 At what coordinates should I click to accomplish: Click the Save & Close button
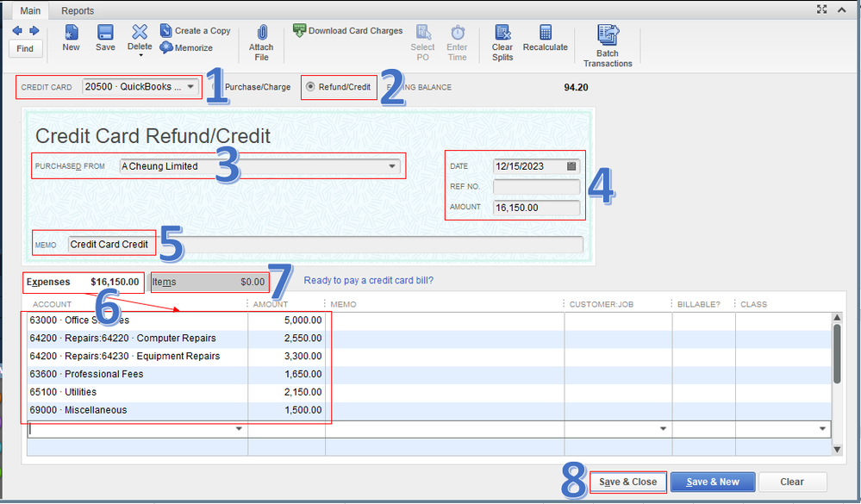[627, 482]
